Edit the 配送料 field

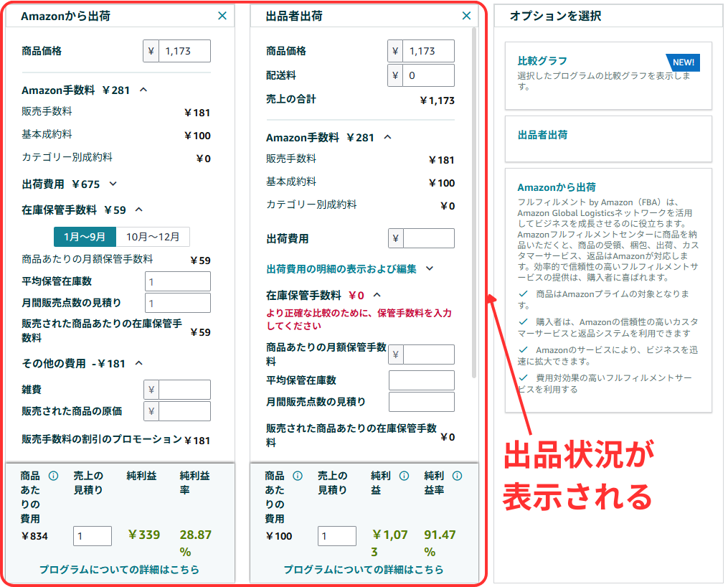pyautogui.click(x=428, y=75)
